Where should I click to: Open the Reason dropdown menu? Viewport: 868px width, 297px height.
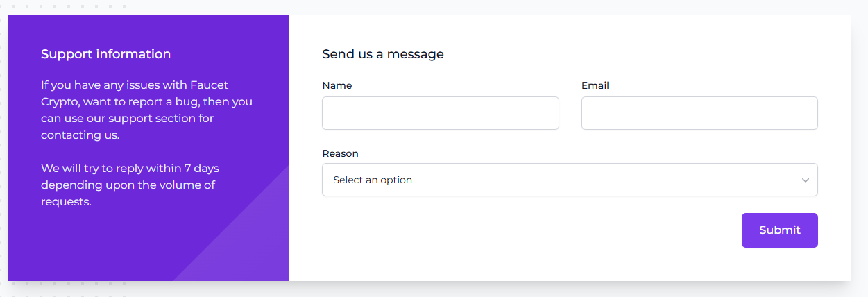(x=569, y=180)
